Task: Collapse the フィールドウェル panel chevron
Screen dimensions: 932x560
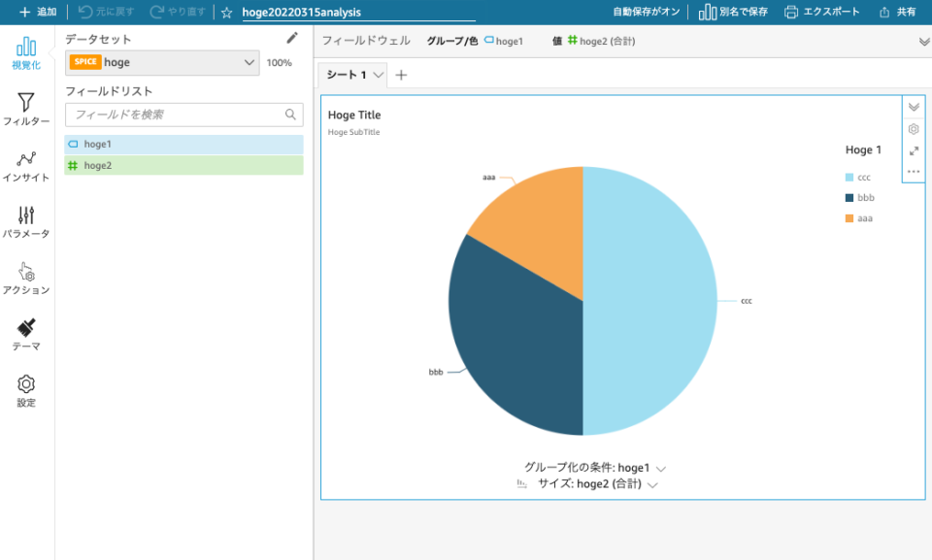Action: point(921,41)
